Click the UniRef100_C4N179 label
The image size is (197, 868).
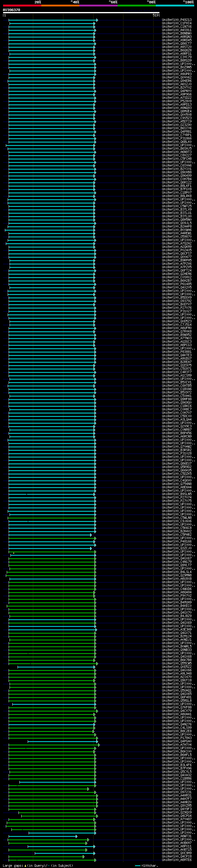tap(177, 562)
